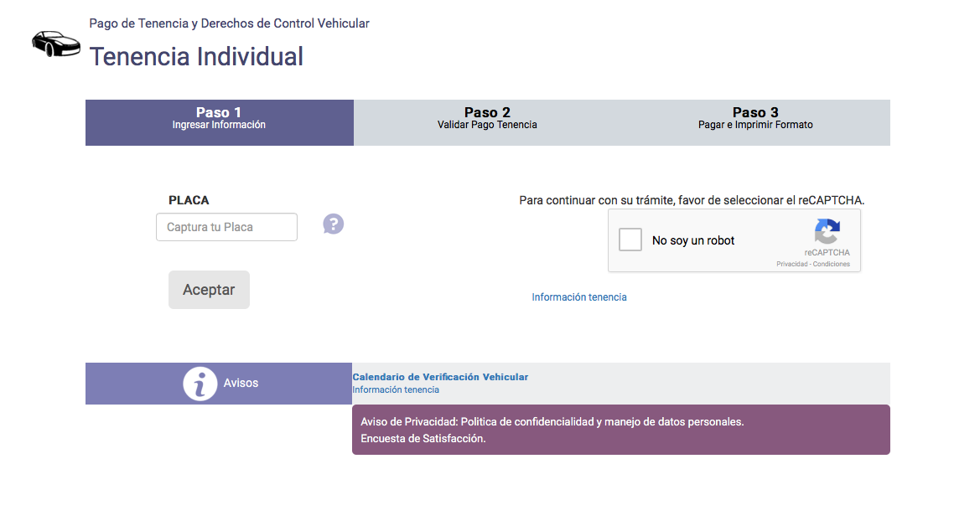Click the reCAPTCHA logo icon

pyautogui.click(x=827, y=232)
